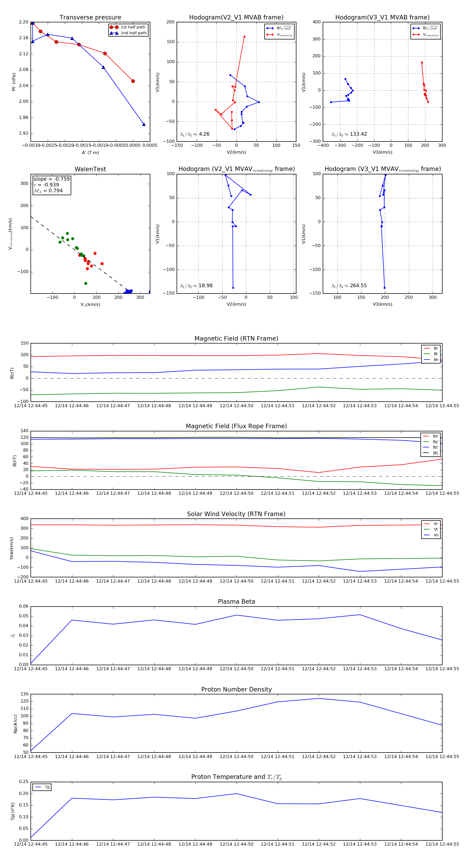The width and height of the screenshot is (473, 868).
Task: Click Bz' legend entry in flux rope plot
Action: click(x=431, y=447)
